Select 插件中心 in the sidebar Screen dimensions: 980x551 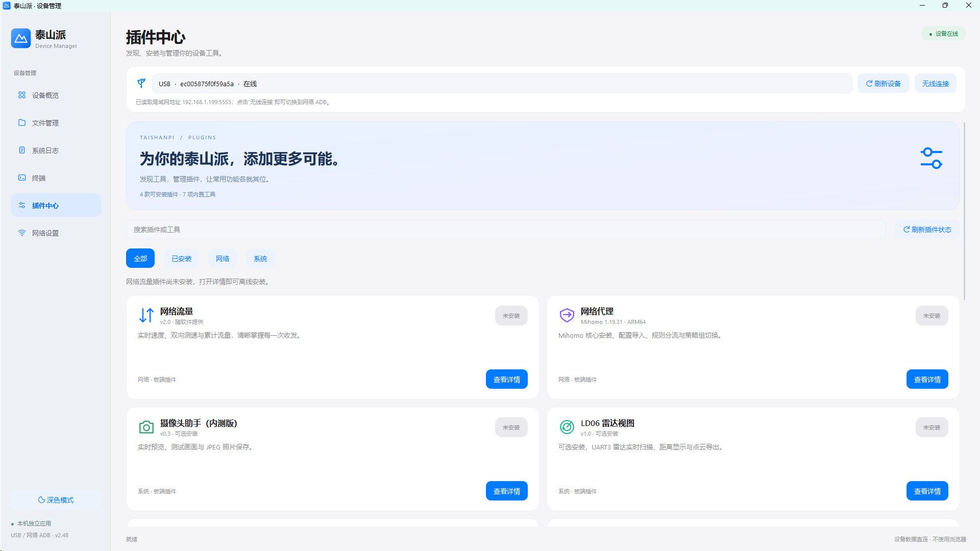pos(56,206)
